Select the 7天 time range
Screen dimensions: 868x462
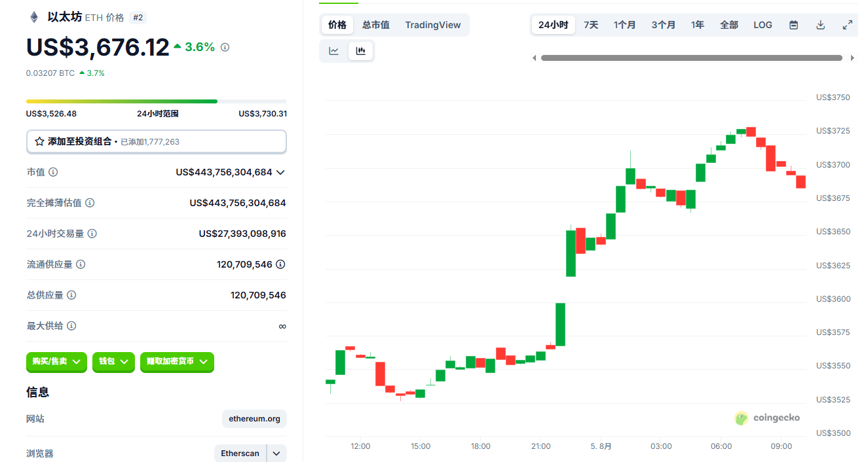click(591, 25)
